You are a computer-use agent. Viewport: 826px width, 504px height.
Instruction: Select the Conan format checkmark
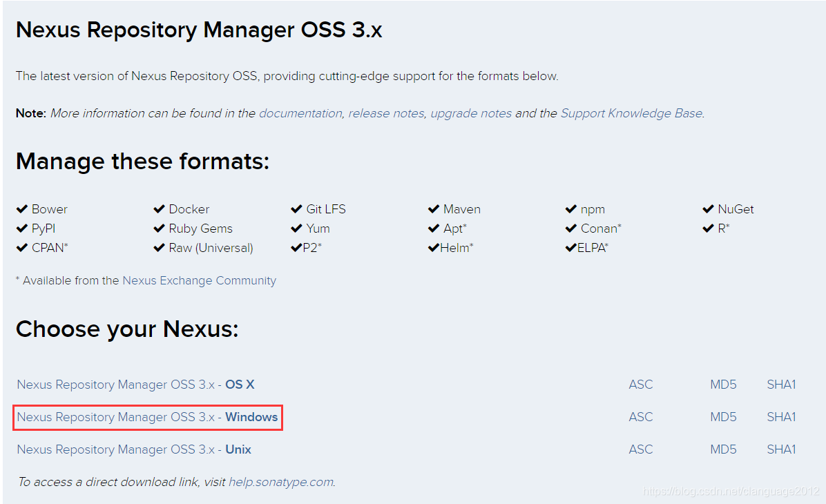point(571,228)
